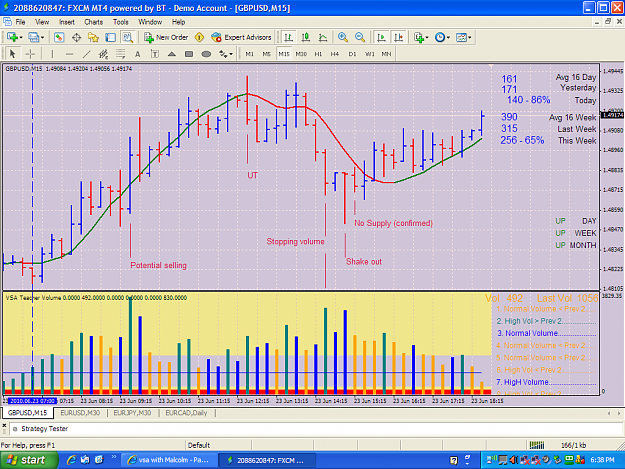Open the MetaEditor yellow diamond icon
Image resolution: width=625 pixels, height=469 pixels.
click(x=199, y=37)
